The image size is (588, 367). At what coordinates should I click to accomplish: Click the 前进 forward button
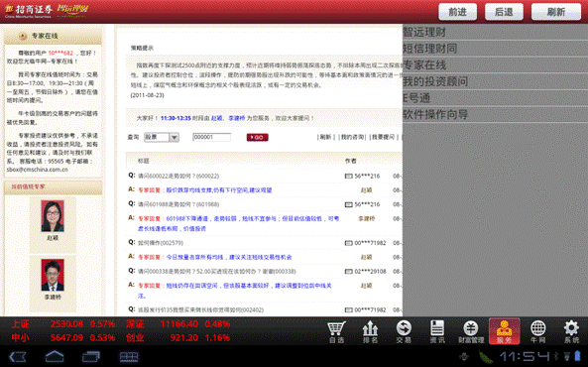pyautogui.click(x=457, y=12)
